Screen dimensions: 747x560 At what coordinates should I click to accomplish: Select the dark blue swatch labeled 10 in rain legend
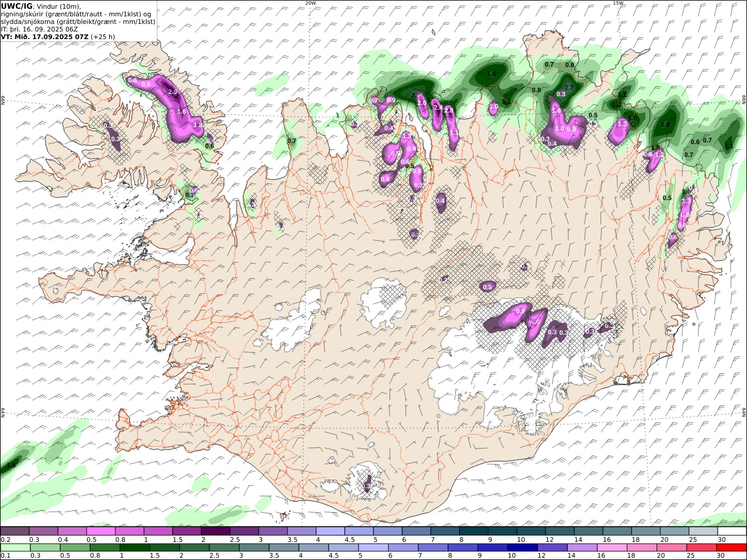pyautogui.click(x=522, y=548)
